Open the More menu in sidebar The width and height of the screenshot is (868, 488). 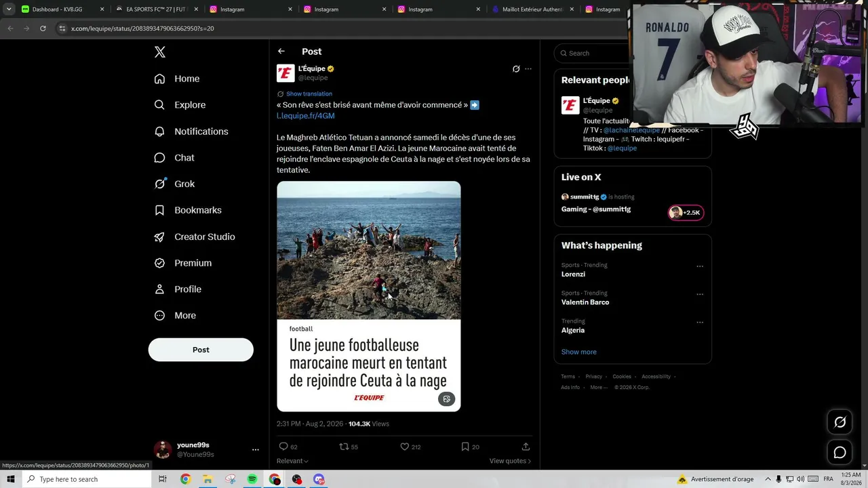pos(175,316)
